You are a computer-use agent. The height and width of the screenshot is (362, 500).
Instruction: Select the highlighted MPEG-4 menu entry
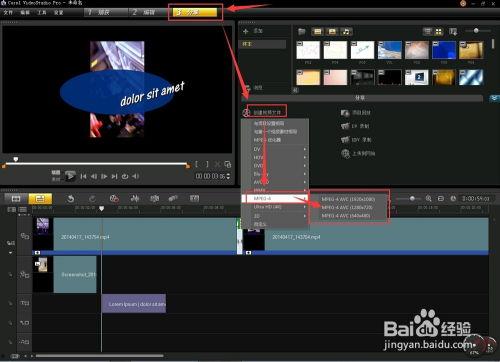275,198
